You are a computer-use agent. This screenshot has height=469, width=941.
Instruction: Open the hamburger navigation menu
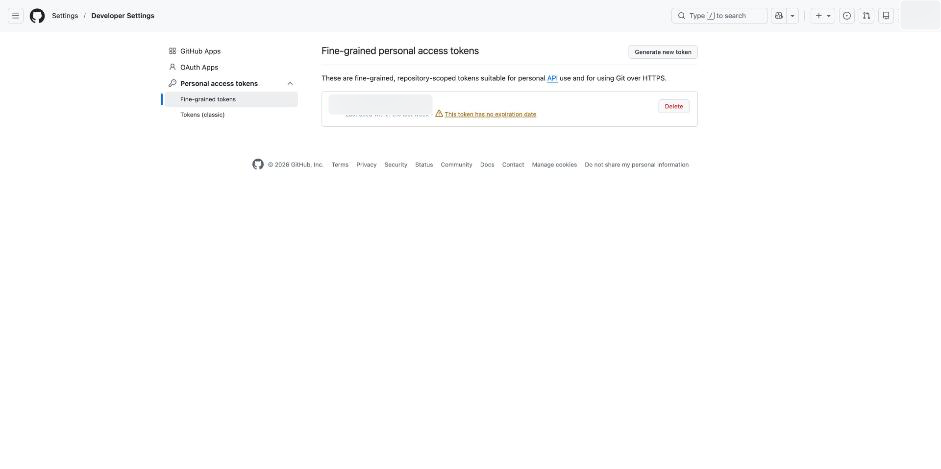(x=16, y=16)
